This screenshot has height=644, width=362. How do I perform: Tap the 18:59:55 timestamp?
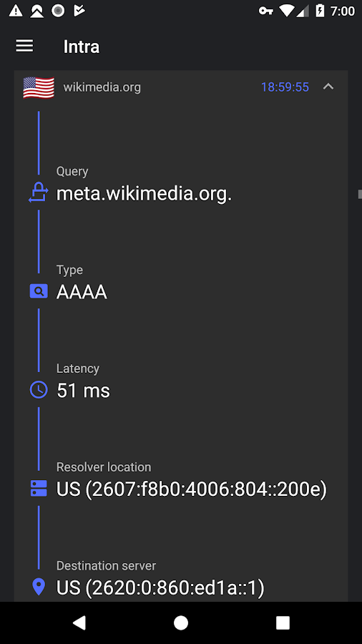(285, 87)
